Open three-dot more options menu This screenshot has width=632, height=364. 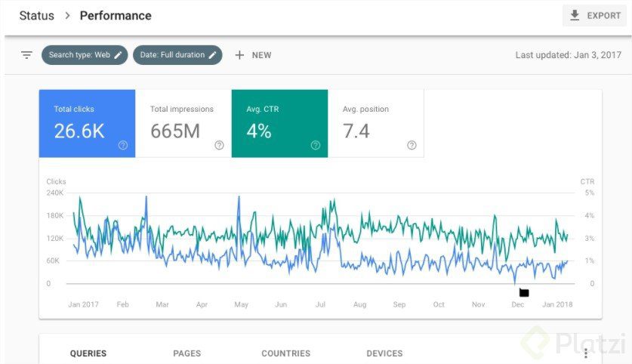coord(585,353)
